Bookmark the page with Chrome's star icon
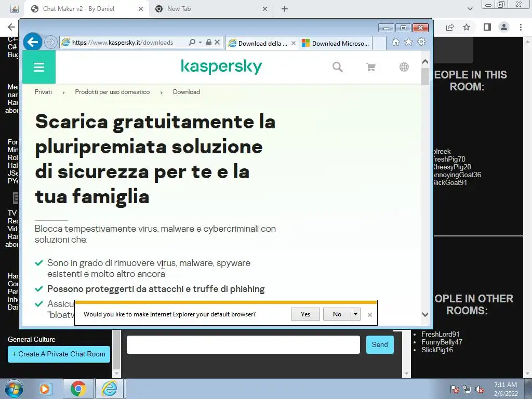 [x=467, y=27]
